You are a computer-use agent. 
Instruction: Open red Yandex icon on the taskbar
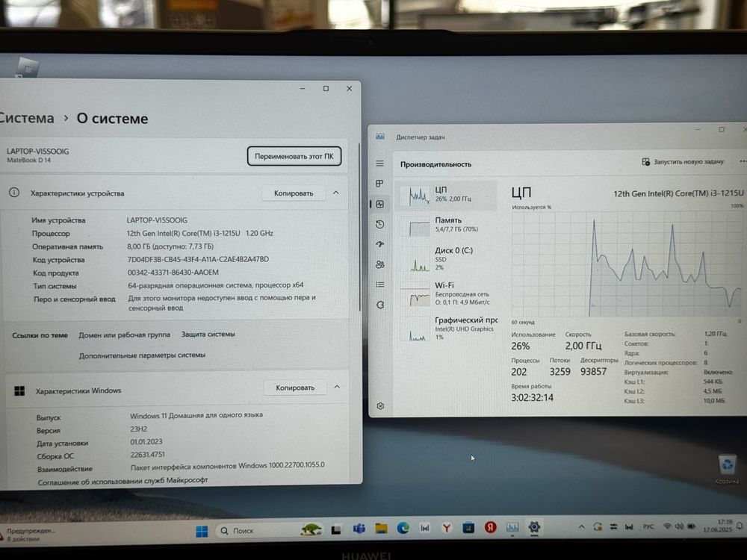pos(490,527)
